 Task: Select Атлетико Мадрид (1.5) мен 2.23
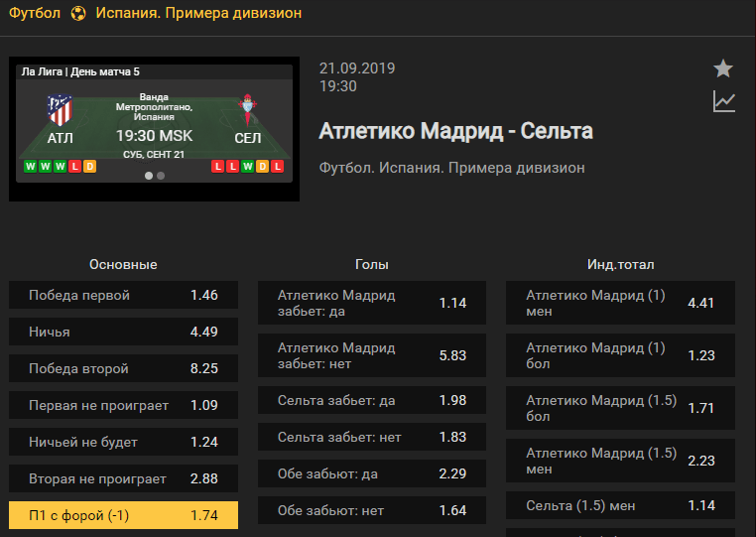pyautogui.click(x=620, y=461)
